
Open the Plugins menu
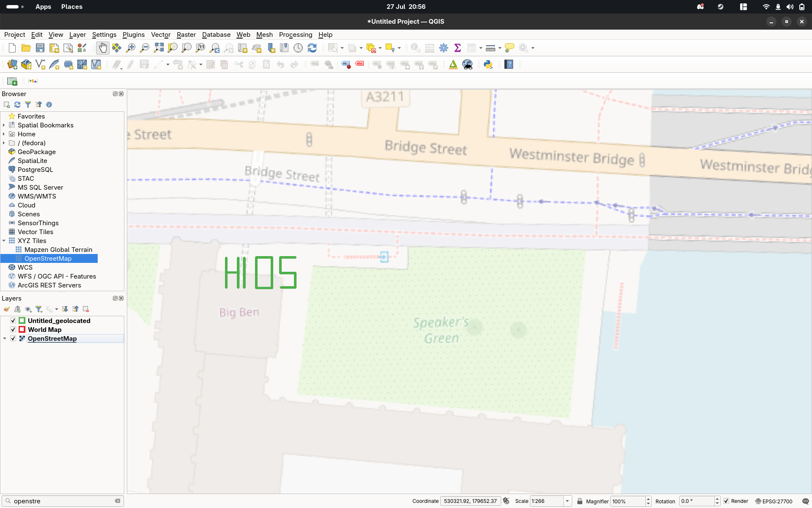pos(134,35)
